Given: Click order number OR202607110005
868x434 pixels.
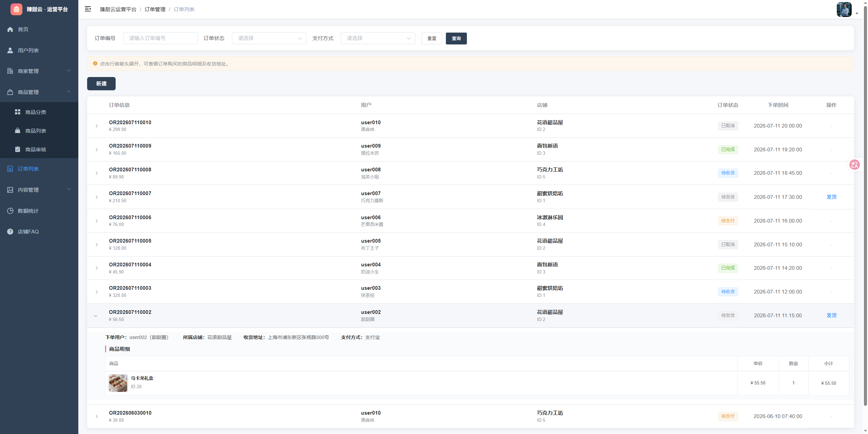Looking at the screenshot, I should click(x=130, y=241).
